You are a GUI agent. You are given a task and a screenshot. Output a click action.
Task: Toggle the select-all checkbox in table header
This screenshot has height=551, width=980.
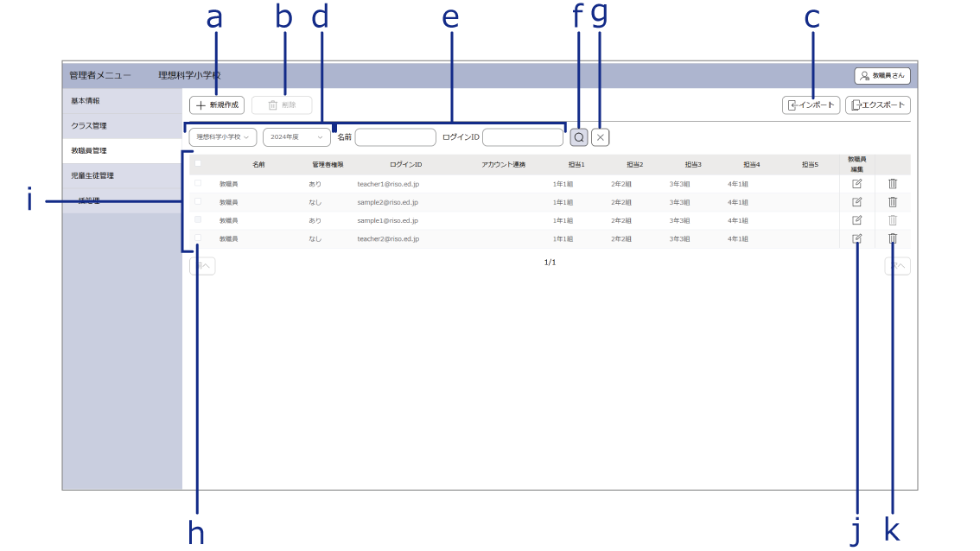tap(198, 163)
